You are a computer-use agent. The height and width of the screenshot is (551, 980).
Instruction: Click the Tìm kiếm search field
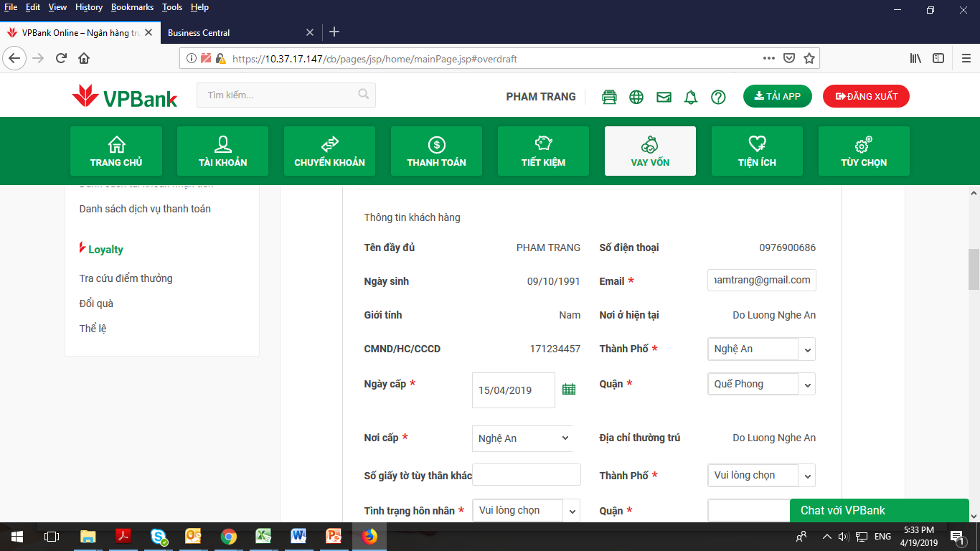[x=286, y=95]
